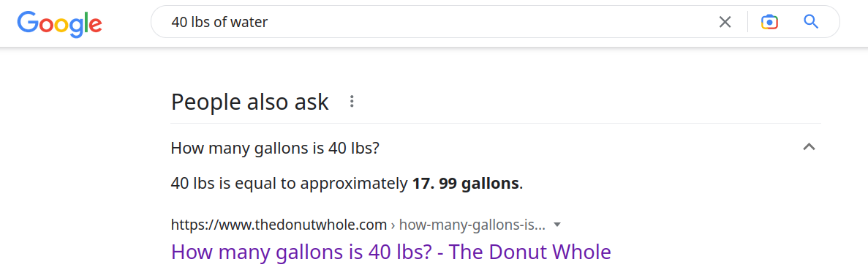This screenshot has width=868, height=270.
Task: Click the red "e" of the Google logo
Action: [94, 26]
